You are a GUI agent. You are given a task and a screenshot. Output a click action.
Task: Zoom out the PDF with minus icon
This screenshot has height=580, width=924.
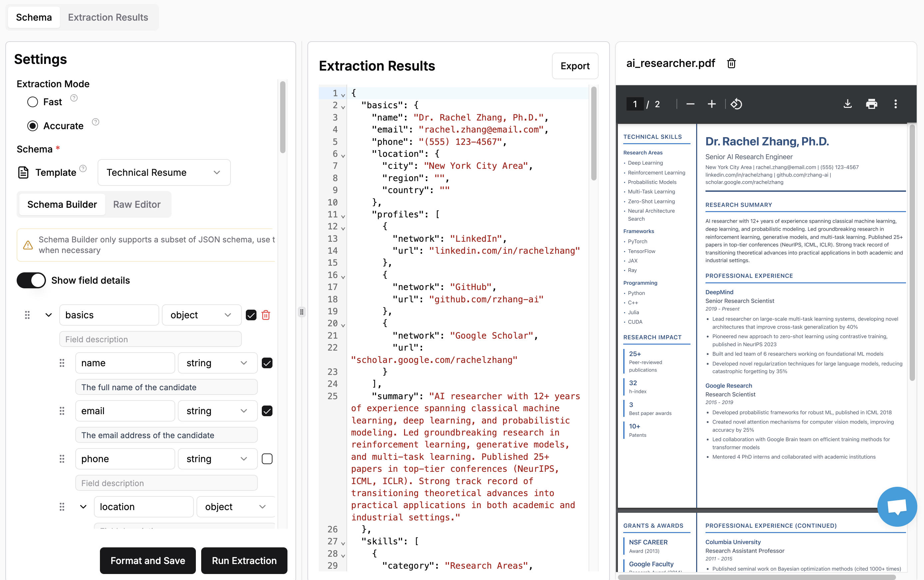pyautogui.click(x=690, y=104)
